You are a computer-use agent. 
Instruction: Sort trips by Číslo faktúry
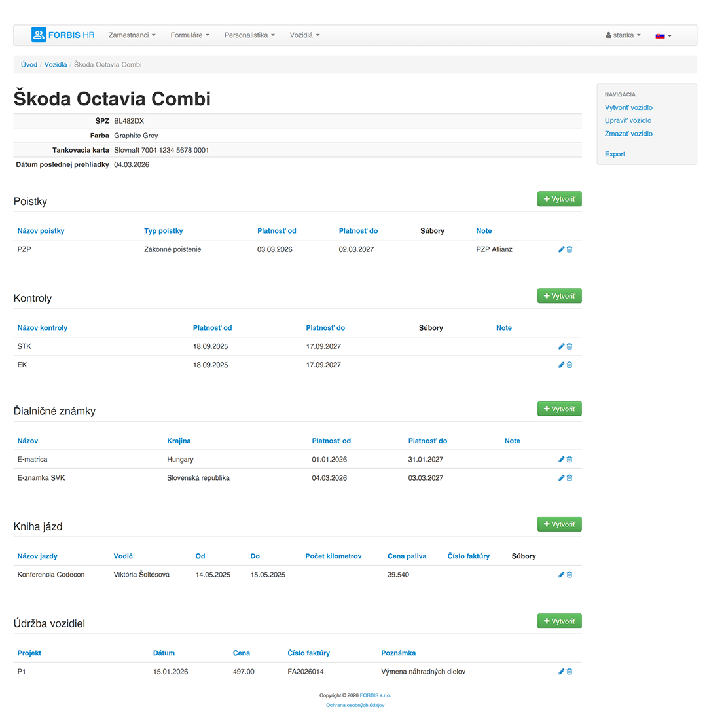tap(469, 556)
